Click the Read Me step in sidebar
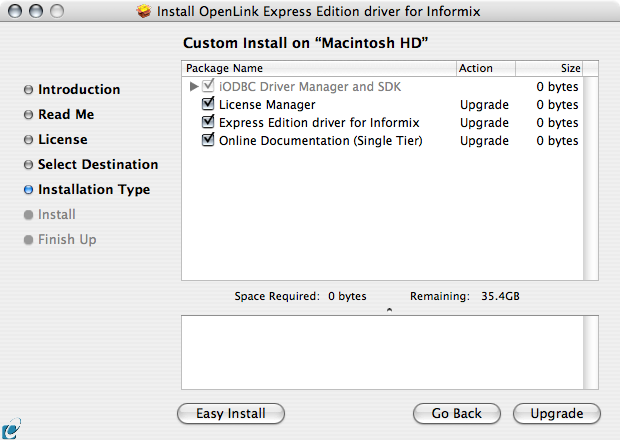The image size is (620, 440). pos(66,114)
